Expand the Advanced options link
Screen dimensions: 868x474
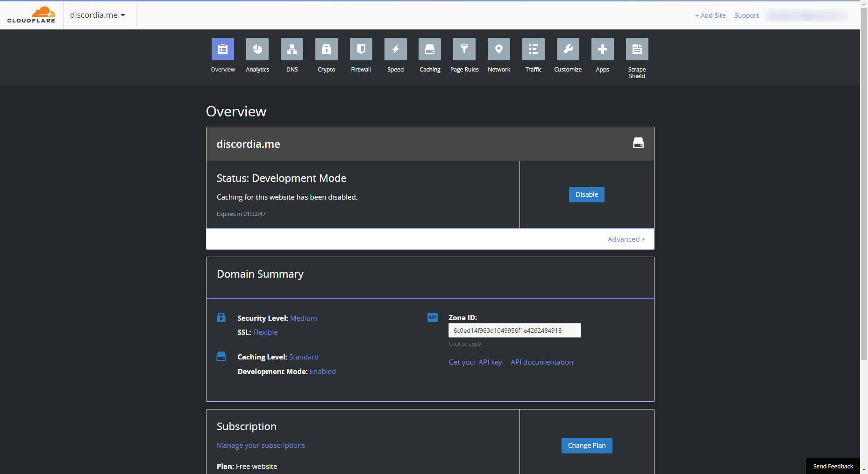[x=626, y=239]
